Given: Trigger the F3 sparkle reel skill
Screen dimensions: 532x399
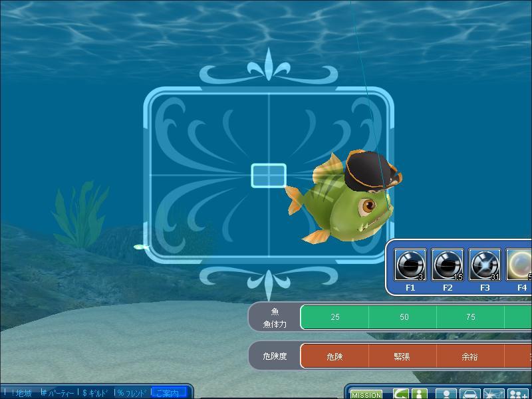Looking at the screenshot, I should click(485, 265).
